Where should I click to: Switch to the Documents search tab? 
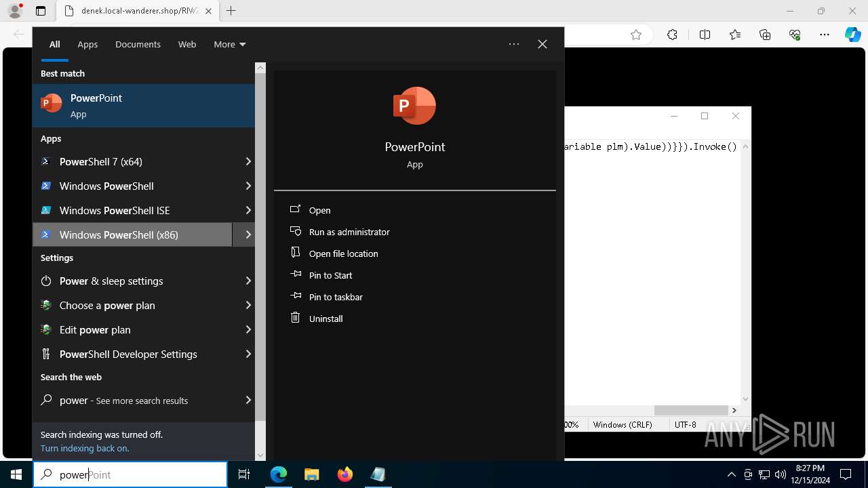point(138,44)
